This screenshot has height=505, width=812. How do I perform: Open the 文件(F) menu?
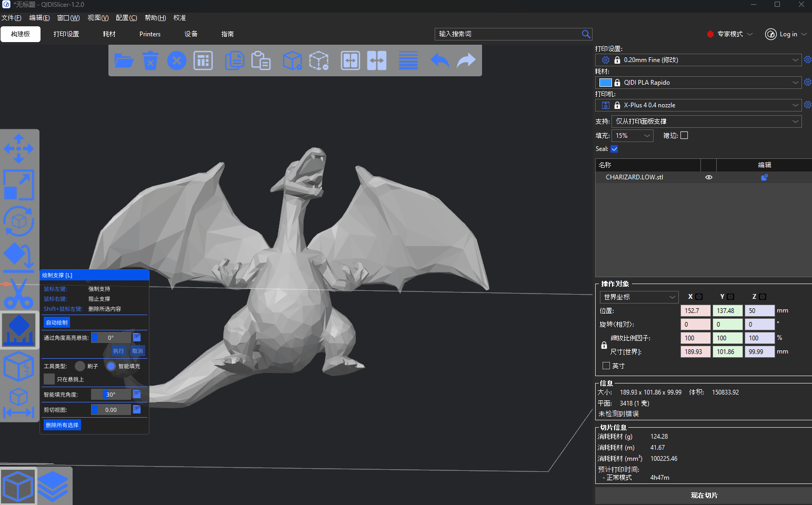pyautogui.click(x=11, y=18)
